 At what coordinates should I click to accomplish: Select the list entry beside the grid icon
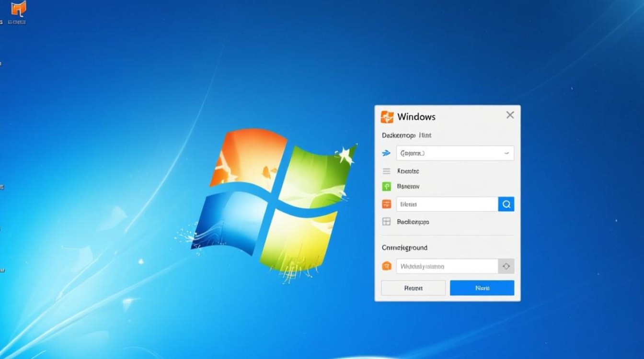pos(413,222)
